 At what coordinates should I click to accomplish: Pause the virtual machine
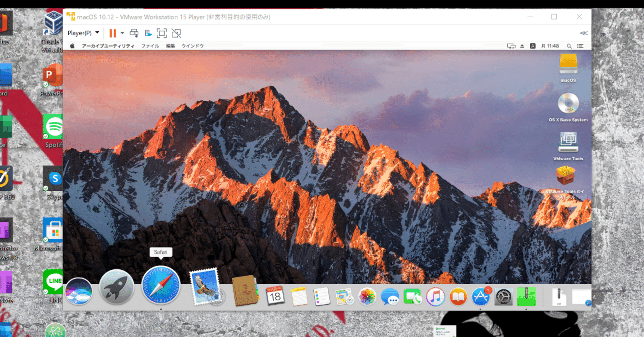tap(112, 33)
